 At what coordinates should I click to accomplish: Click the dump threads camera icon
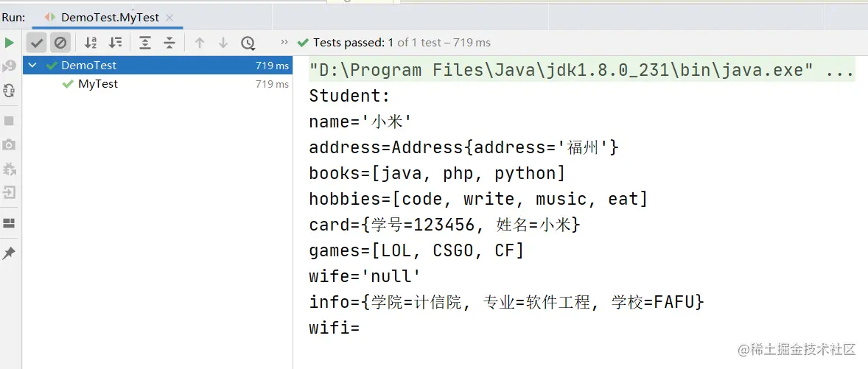click(x=9, y=145)
